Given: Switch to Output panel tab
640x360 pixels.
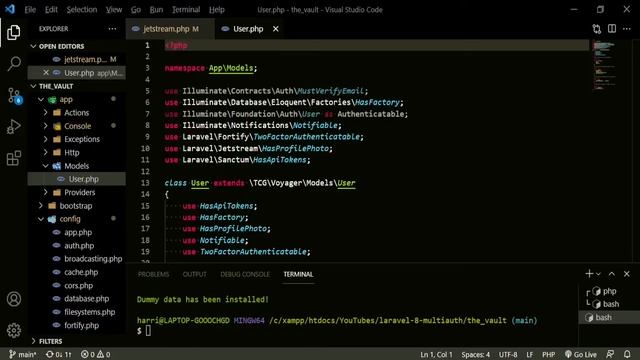Looking at the screenshot, I should click(195, 274).
